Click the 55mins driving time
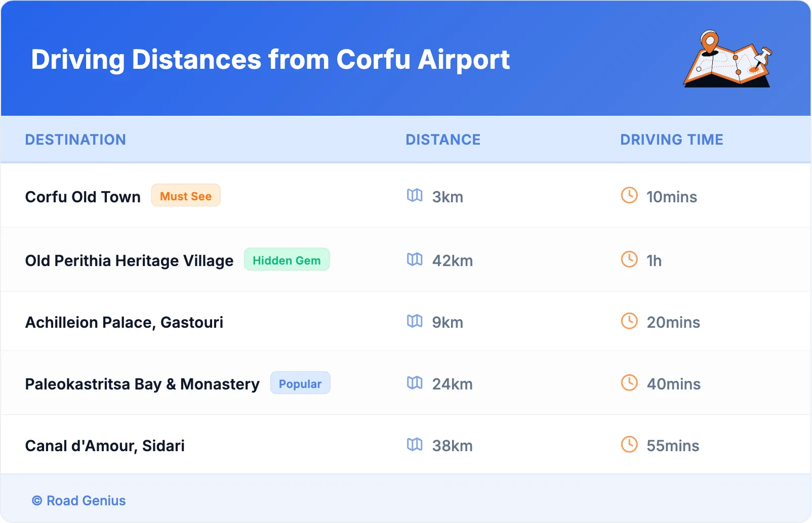This screenshot has width=812, height=523. pyautogui.click(x=673, y=446)
